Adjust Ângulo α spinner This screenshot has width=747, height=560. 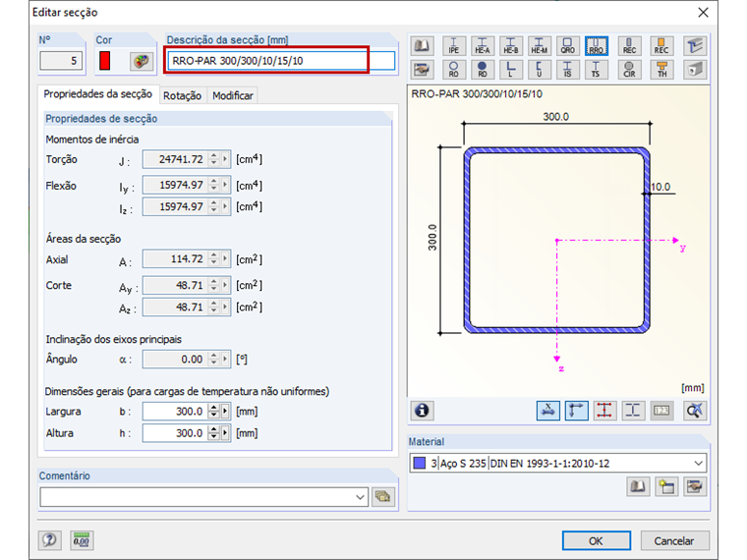coord(214,359)
